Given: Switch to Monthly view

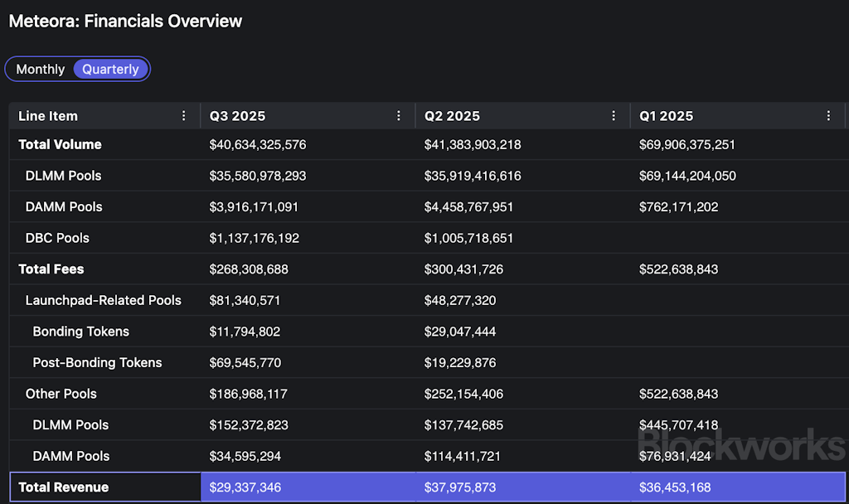Looking at the screenshot, I should pos(40,70).
